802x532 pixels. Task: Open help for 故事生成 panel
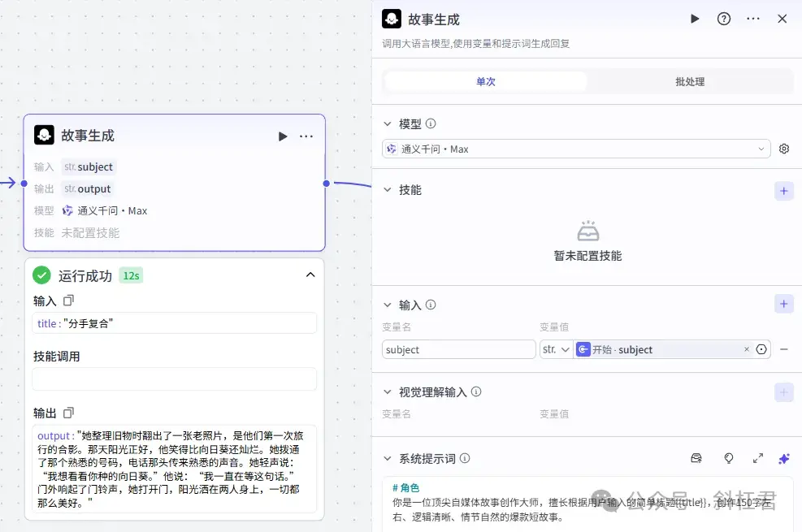coord(724,19)
